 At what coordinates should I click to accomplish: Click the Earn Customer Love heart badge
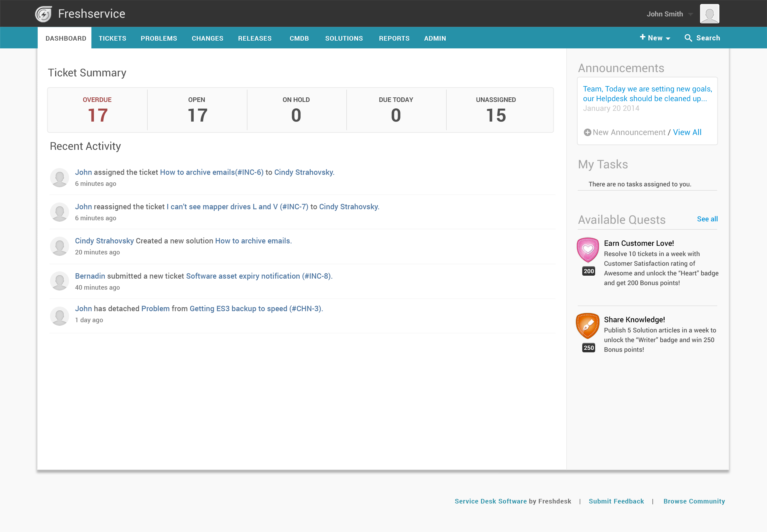coord(588,250)
